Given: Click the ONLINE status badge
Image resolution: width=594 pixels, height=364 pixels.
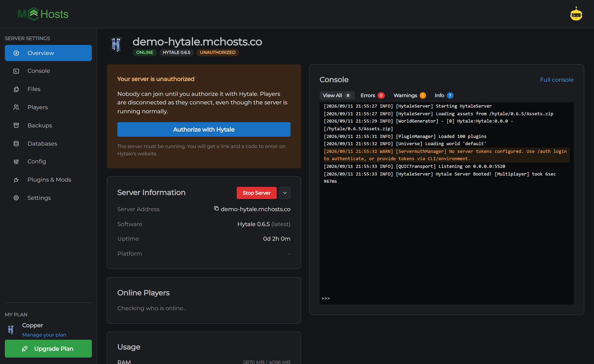Looking at the screenshot, I should 145,52.
